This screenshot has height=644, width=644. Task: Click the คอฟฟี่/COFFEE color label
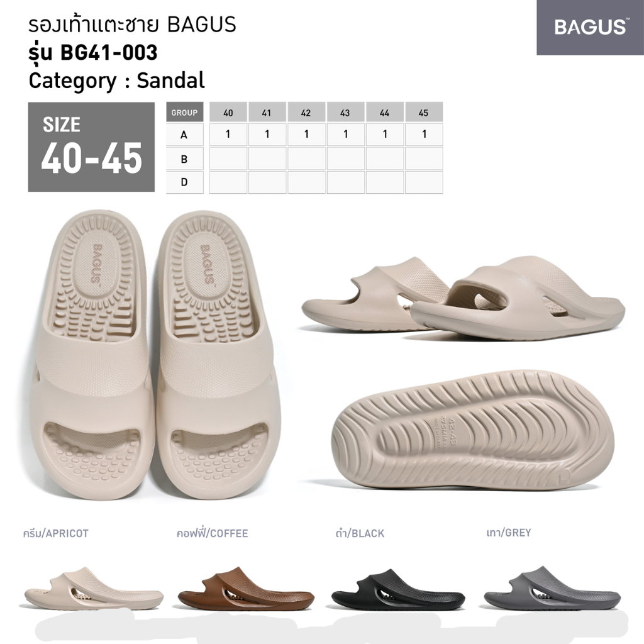pos(213,533)
